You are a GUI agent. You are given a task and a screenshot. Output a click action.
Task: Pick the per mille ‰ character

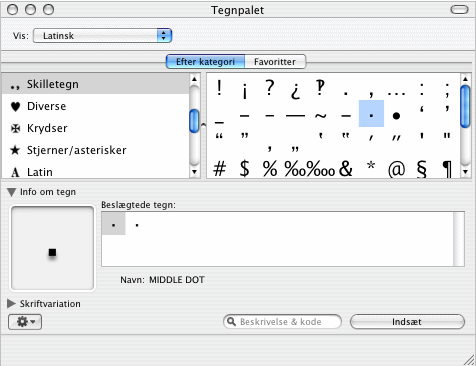point(295,168)
